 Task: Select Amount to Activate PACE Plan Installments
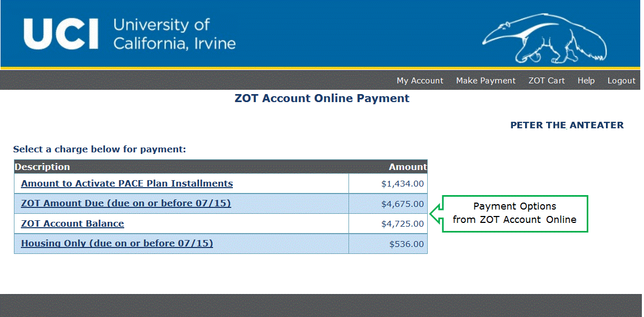click(x=127, y=183)
